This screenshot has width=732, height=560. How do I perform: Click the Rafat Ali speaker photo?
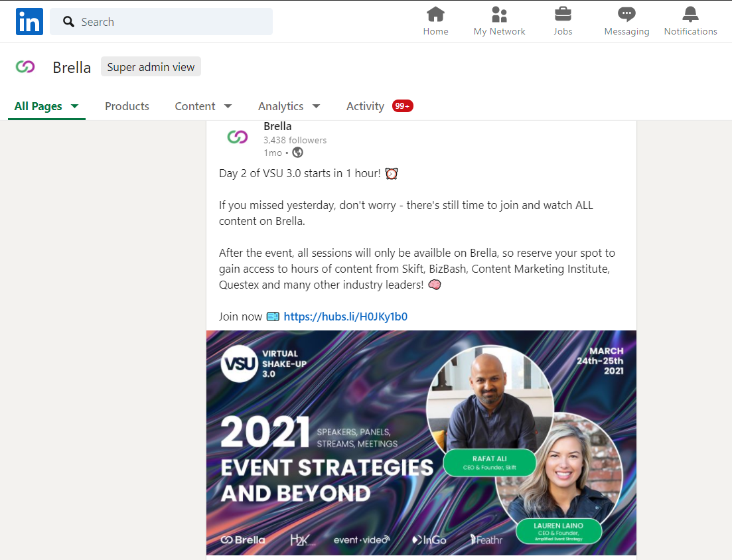(x=490, y=401)
